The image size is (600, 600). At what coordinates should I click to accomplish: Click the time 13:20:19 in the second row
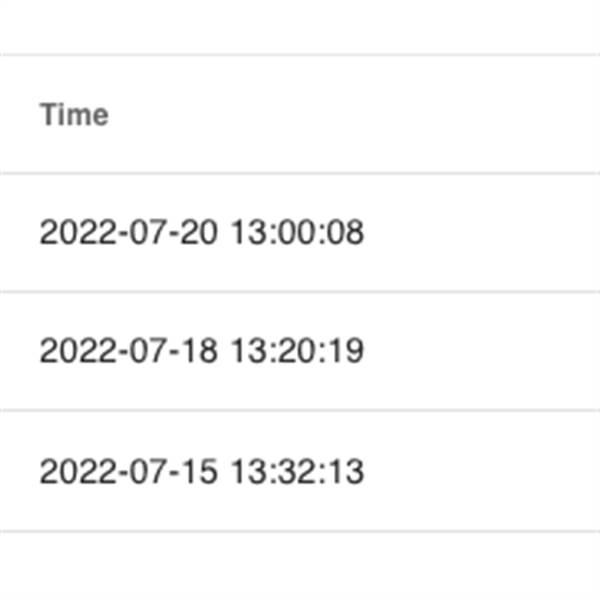click(x=298, y=351)
